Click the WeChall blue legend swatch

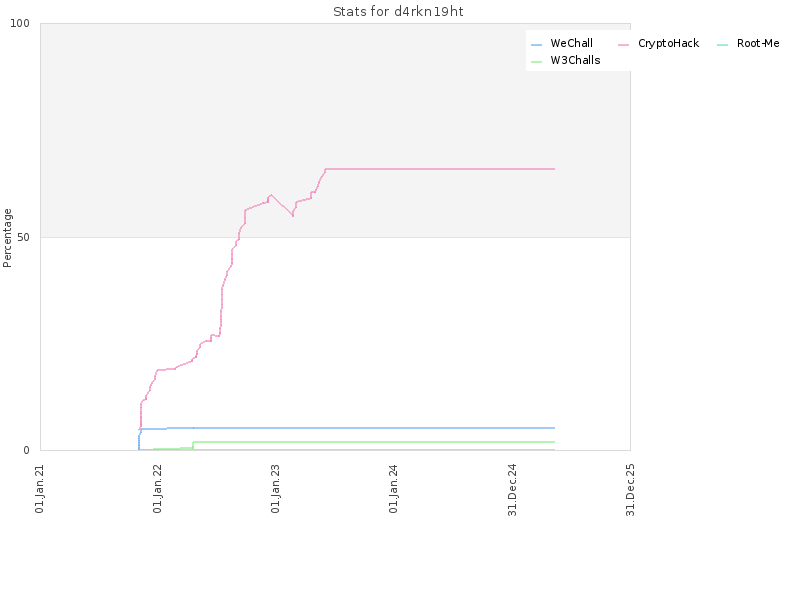536,45
